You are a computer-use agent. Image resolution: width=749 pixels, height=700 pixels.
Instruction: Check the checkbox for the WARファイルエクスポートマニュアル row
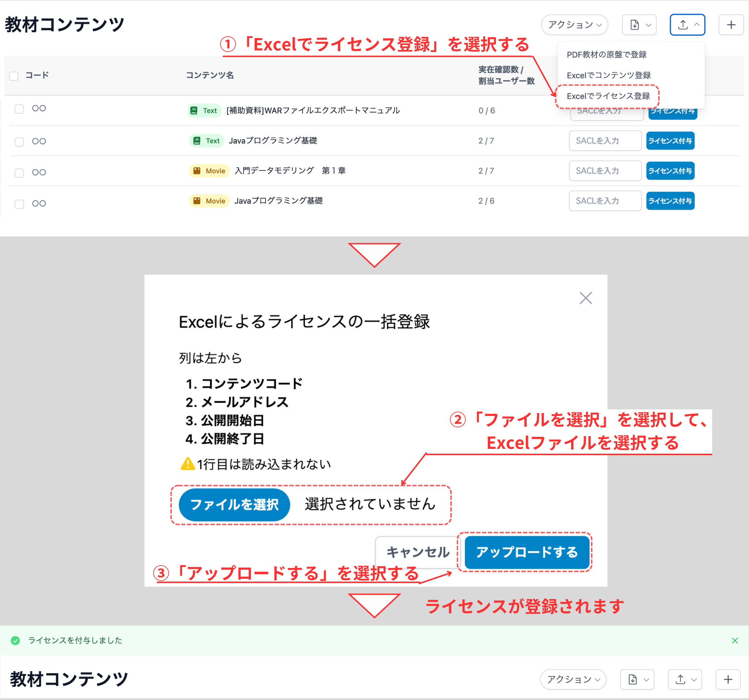coord(19,109)
